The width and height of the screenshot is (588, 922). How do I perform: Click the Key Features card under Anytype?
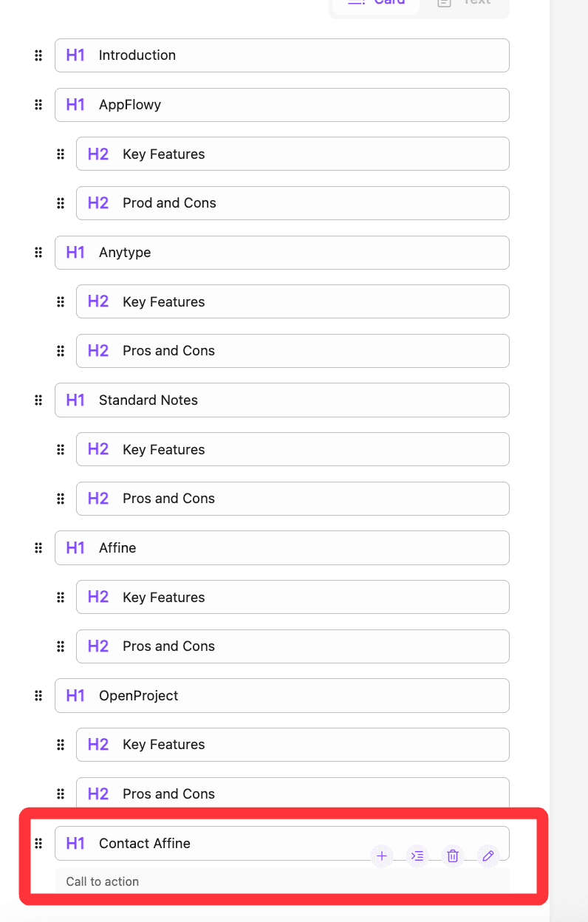[293, 301]
